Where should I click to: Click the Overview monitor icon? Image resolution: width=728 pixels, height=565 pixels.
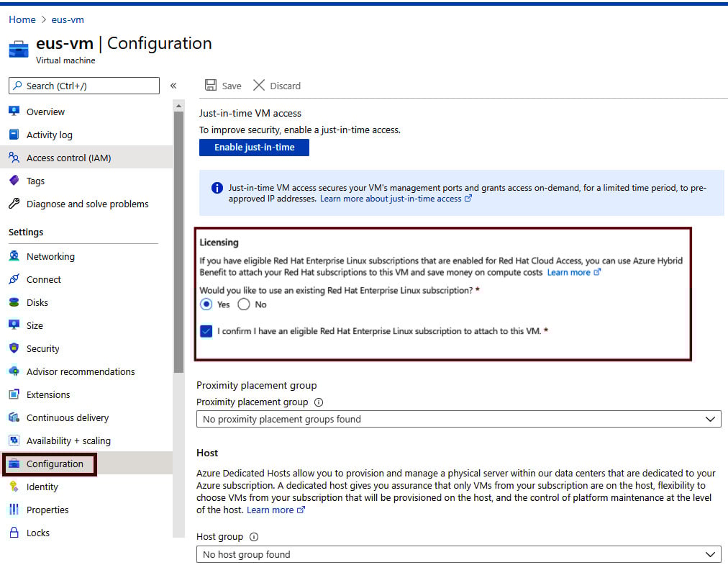click(x=14, y=111)
